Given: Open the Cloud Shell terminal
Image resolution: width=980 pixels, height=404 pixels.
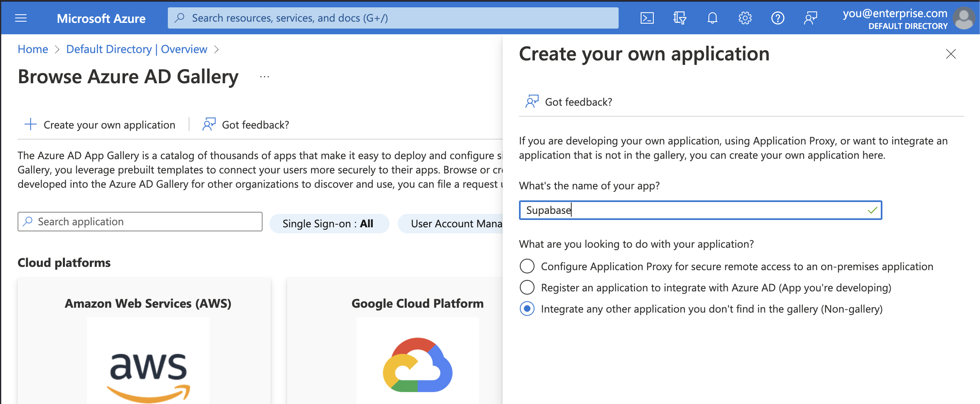Looking at the screenshot, I should [x=646, y=18].
